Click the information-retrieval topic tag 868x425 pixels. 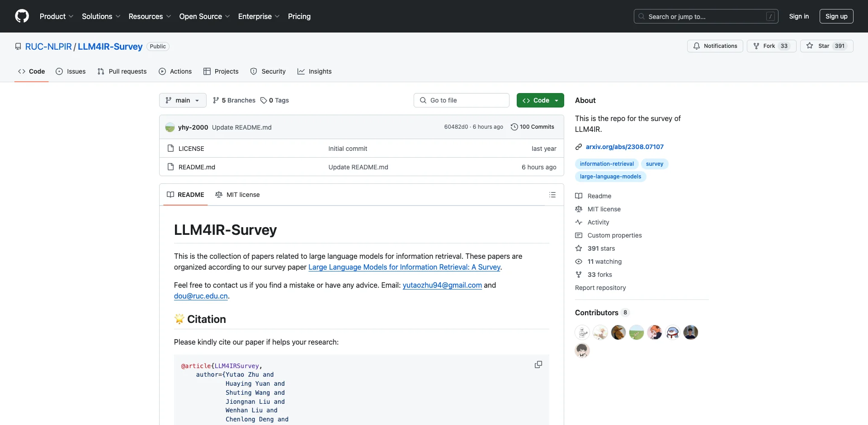(x=607, y=164)
